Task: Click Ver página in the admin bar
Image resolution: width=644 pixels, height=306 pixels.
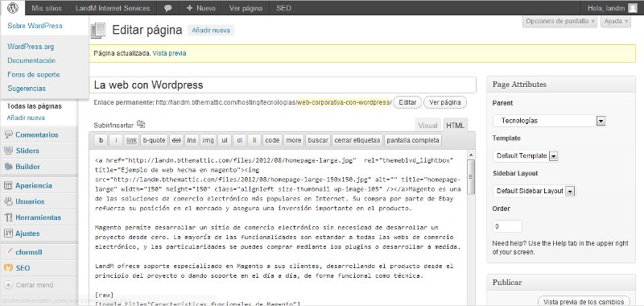Action: (246, 8)
